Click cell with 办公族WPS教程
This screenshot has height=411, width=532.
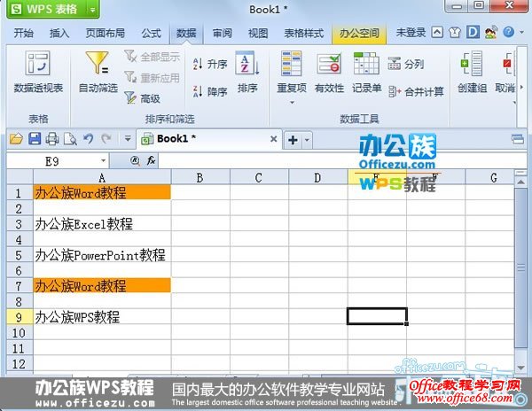click(x=102, y=317)
